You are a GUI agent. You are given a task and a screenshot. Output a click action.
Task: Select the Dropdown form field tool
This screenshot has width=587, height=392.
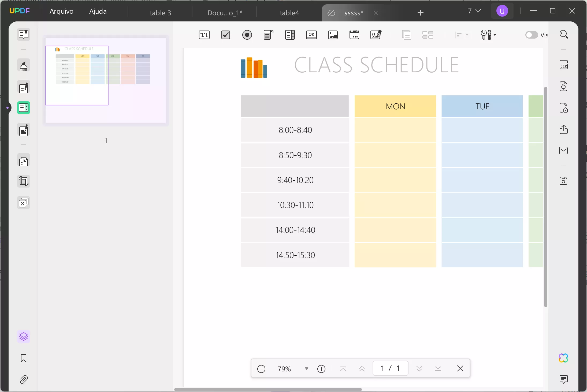pyautogui.click(x=268, y=35)
